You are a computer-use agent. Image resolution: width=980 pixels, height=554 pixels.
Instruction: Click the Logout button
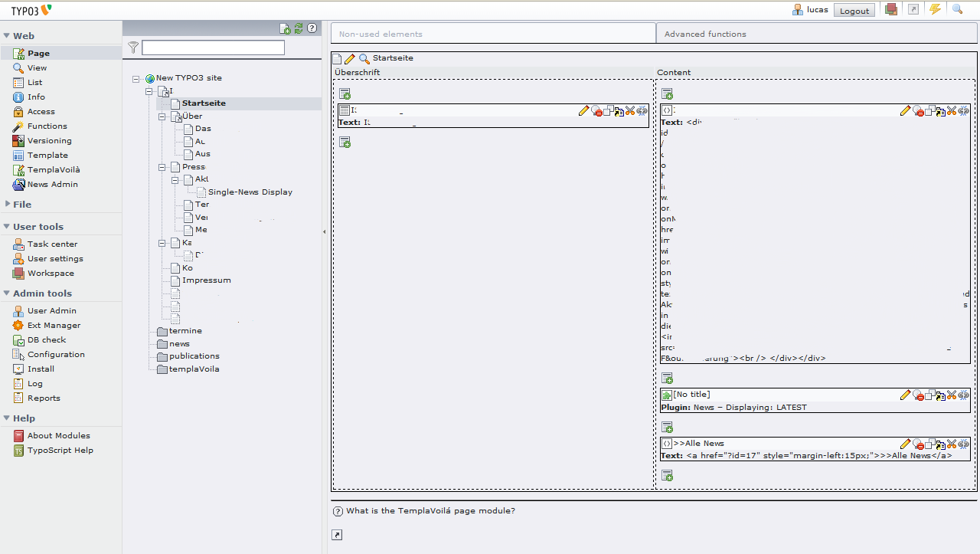854,10
